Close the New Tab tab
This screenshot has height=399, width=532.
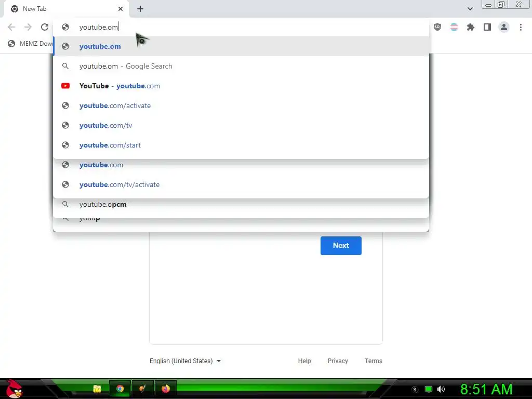coord(121,9)
